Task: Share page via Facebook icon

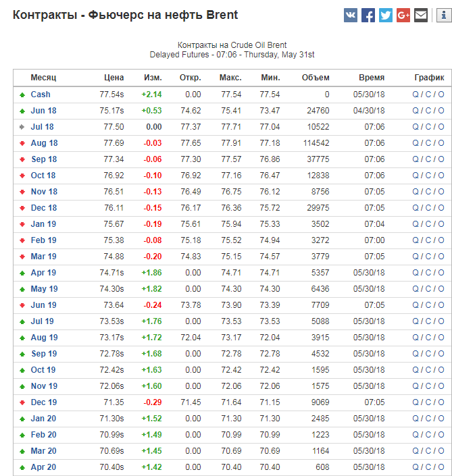Action: [368, 16]
